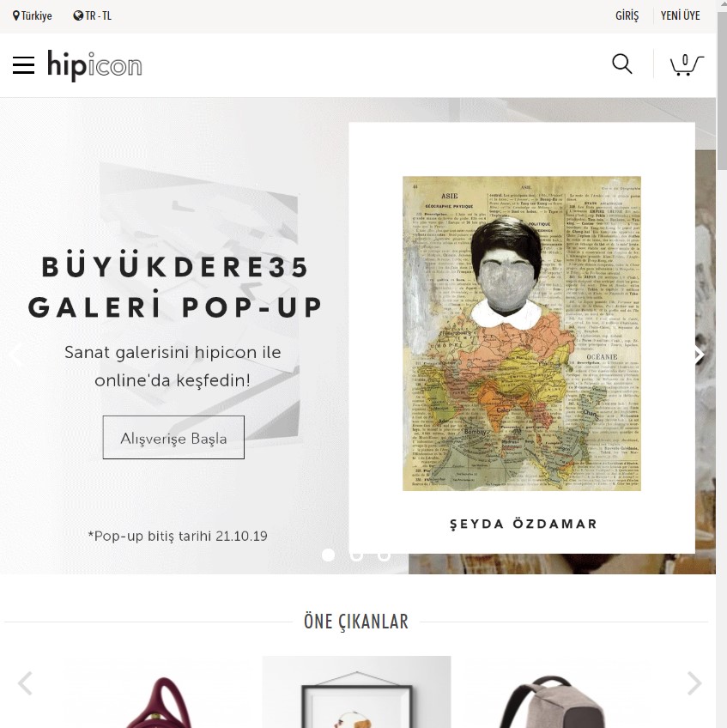The image size is (727, 728).
Task: Select the second carousel dot indicator
Action: pyautogui.click(x=356, y=555)
